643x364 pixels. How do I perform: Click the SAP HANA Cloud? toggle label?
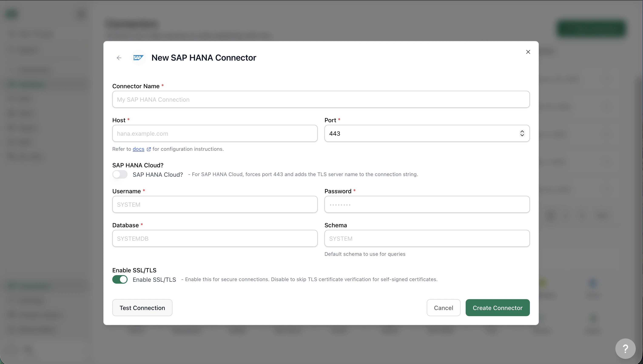coord(158,175)
